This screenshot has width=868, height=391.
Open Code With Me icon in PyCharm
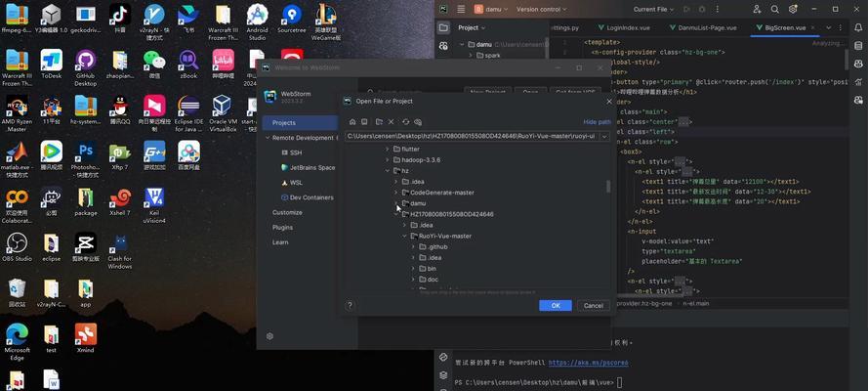[x=758, y=9]
